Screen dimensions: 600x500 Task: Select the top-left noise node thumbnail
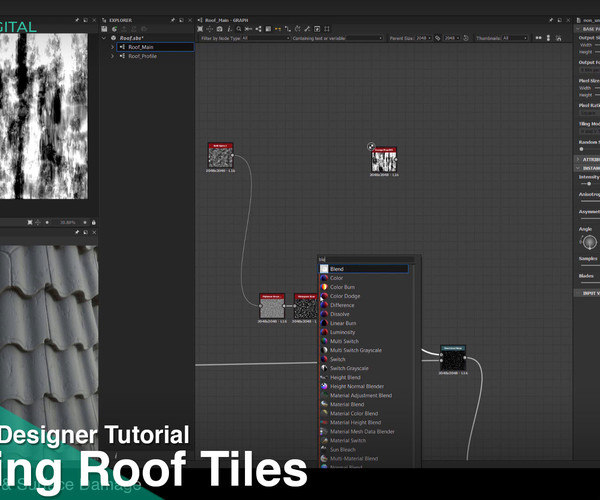[220, 155]
